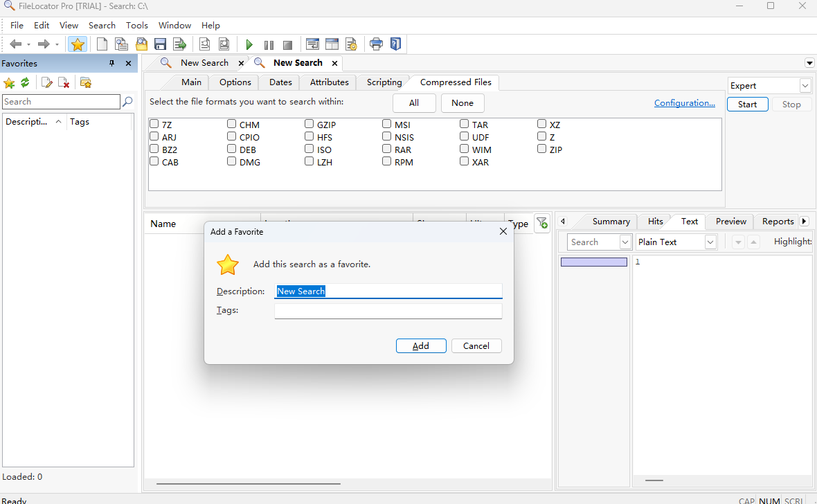The height and width of the screenshot is (504, 817).
Task: Check the ZIP archive checkbox
Action: (542, 149)
